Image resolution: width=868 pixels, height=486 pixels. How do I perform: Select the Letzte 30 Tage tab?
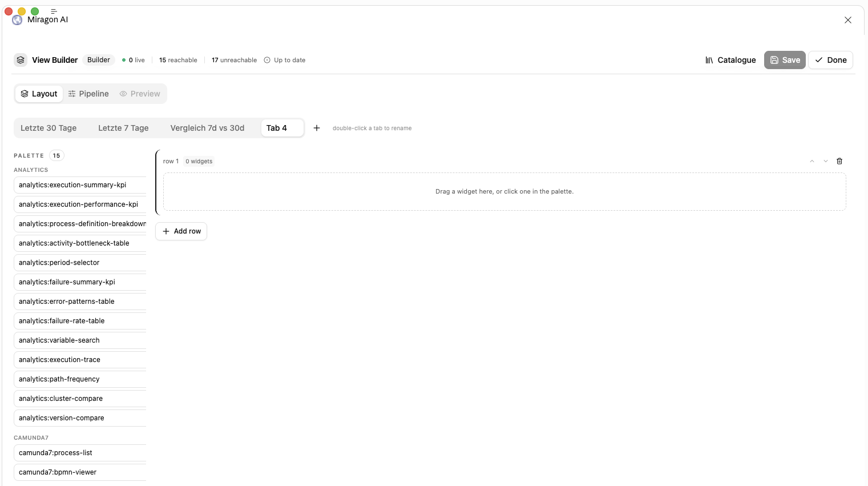coord(49,128)
